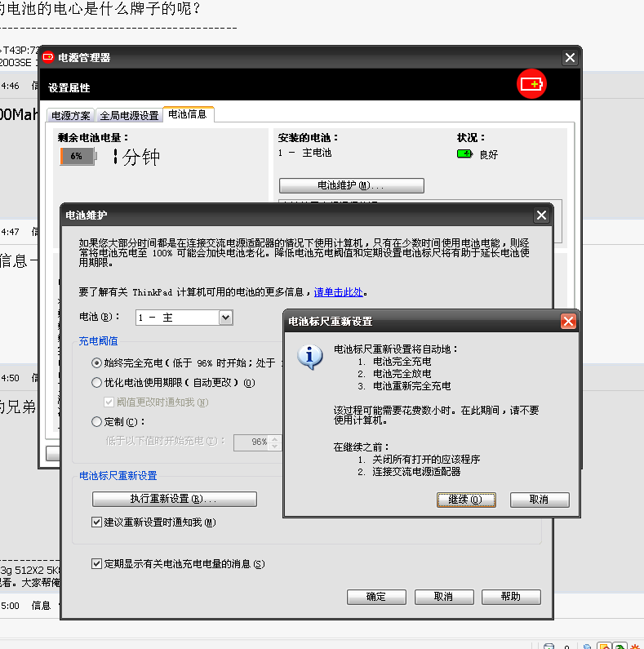This screenshot has height=649, width=644.
Task: Follow the 请单击此处 link
Action: click(x=338, y=291)
